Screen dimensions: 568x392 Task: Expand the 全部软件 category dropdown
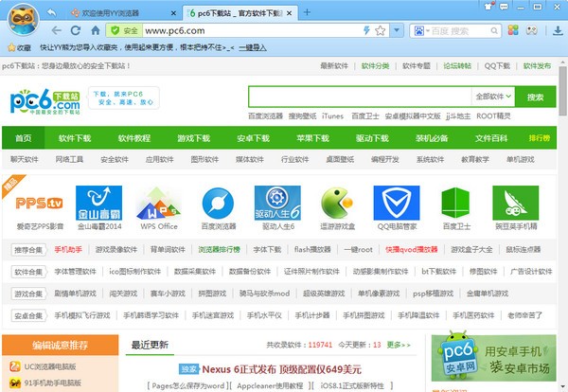(493, 97)
